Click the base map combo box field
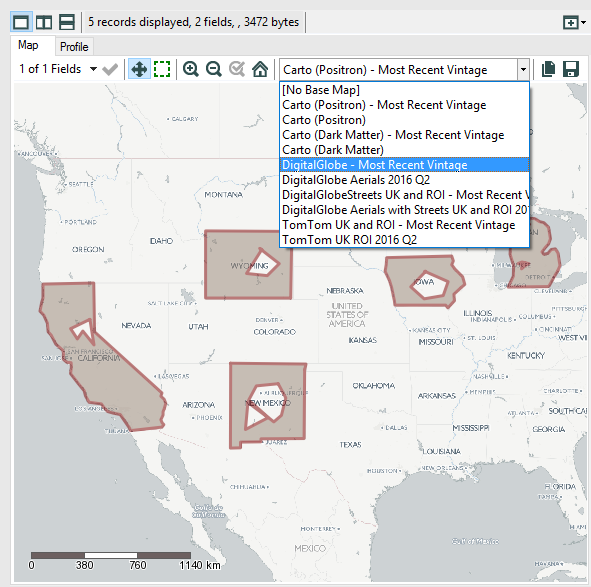 click(398, 70)
